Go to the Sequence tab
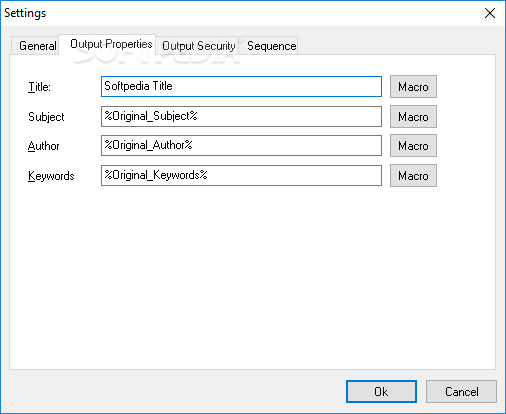 click(269, 46)
